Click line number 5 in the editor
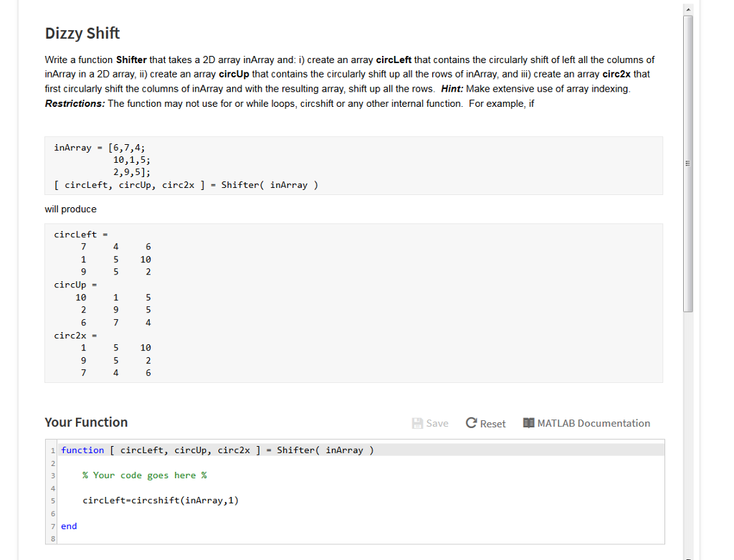 pos(52,500)
